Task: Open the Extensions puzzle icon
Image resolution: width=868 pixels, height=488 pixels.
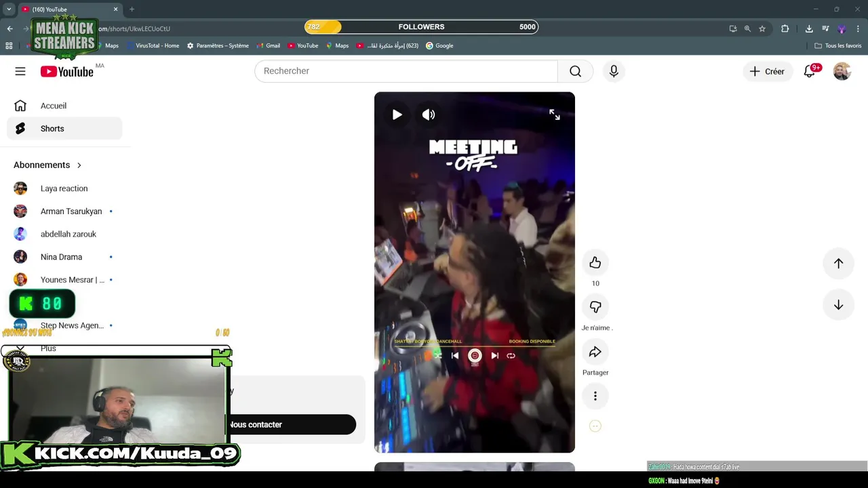Action: (785, 28)
